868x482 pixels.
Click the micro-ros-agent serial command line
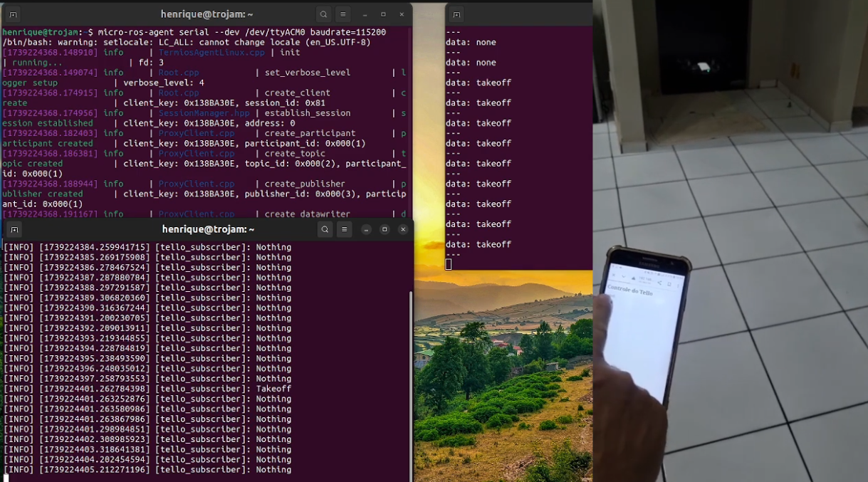(241, 32)
